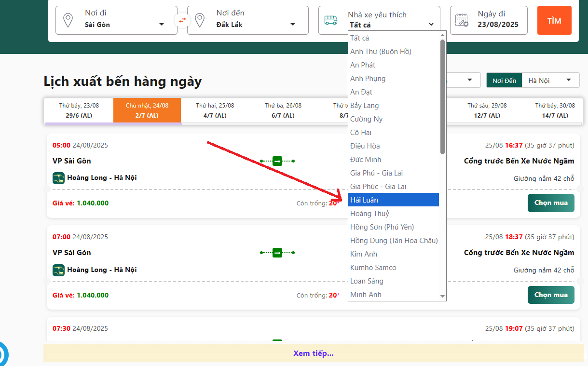This screenshot has height=366, width=588.
Task: Open the Sài Gòn departure dropdown
Action: click(162, 25)
